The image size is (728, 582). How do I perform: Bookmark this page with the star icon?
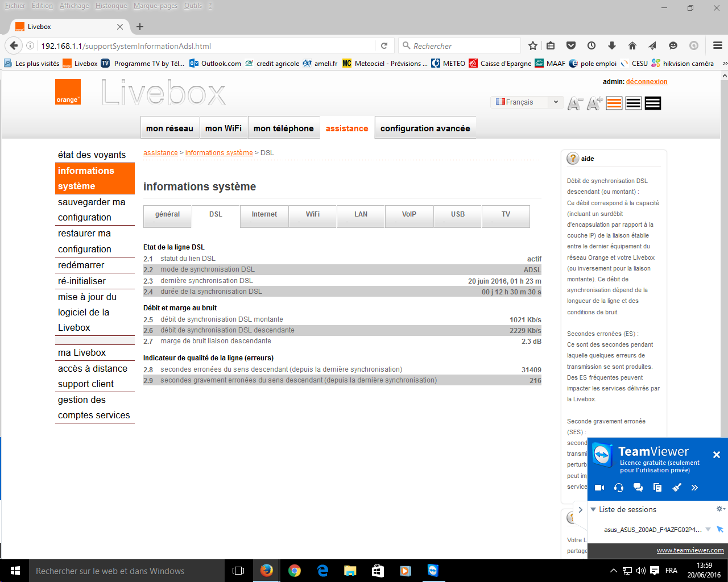533,45
